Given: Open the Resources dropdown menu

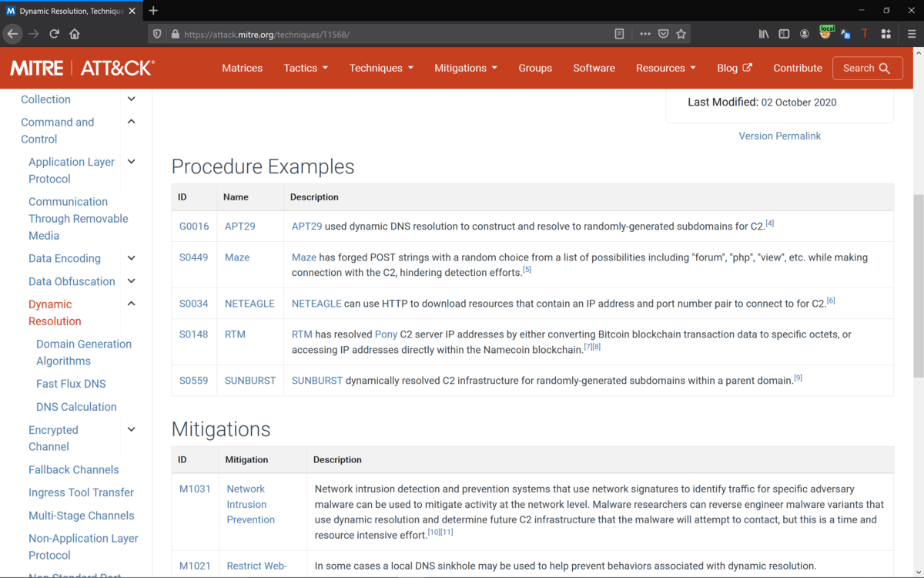Looking at the screenshot, I should click(666, 68).
